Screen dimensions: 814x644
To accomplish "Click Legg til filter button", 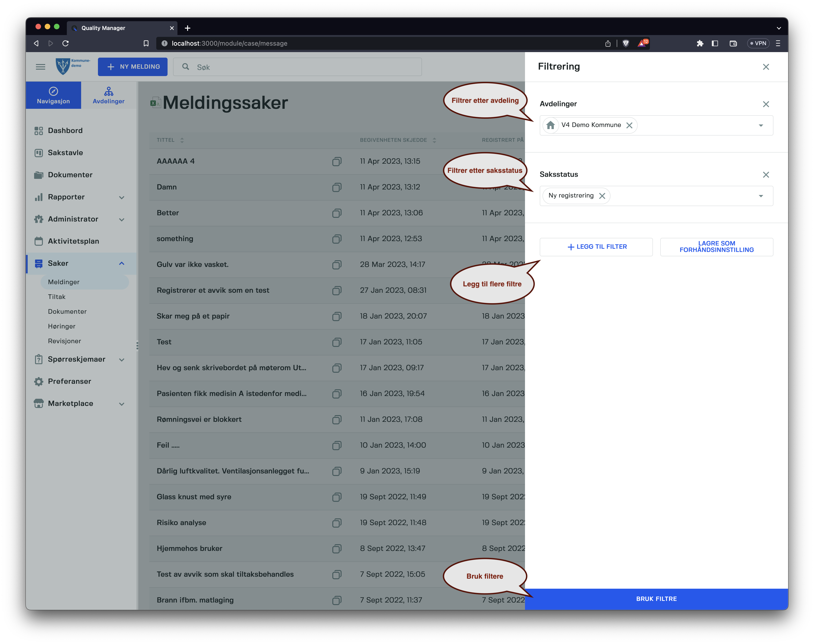I will [x=596, y=247].
